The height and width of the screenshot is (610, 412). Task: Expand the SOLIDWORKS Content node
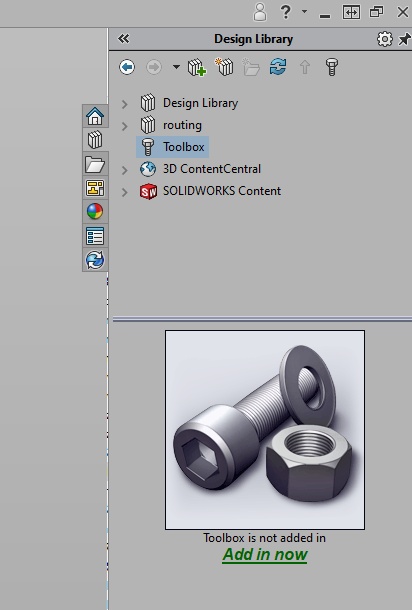tap(124, 192)
